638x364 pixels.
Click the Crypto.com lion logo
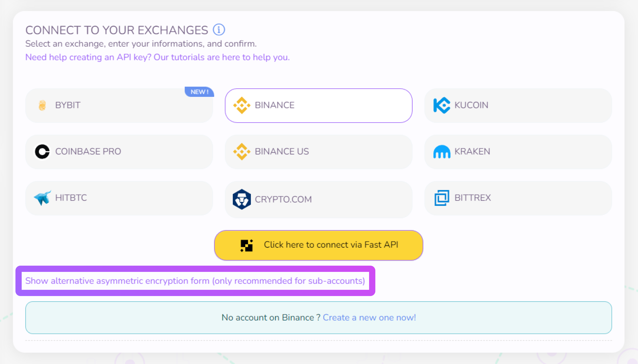pos(242,199)
